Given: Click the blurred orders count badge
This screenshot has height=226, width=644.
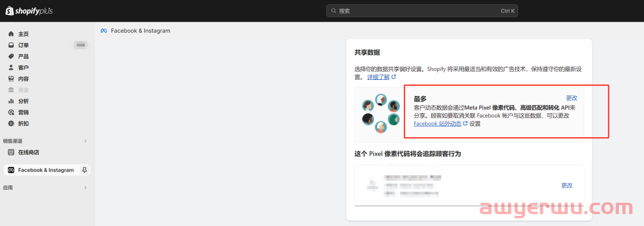Looking at the screenshot, I should [x=81, y=45].
